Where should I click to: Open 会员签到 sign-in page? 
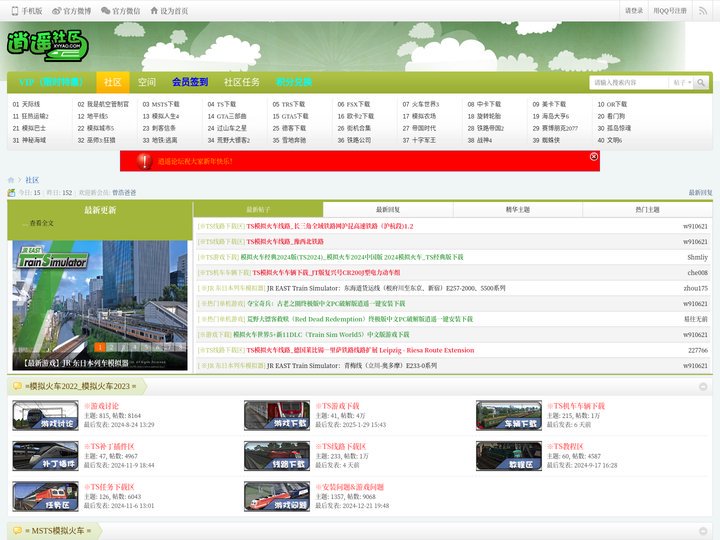click(x=190, y=82)
